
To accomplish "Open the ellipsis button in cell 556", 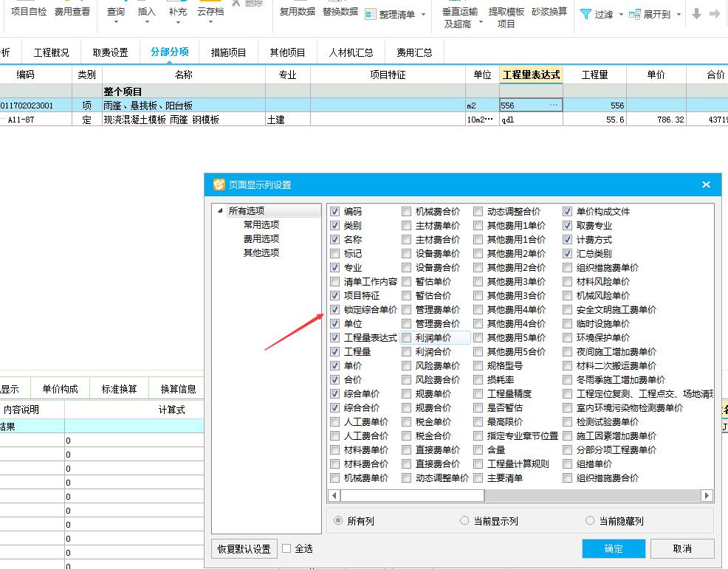I will pos(554,106).
